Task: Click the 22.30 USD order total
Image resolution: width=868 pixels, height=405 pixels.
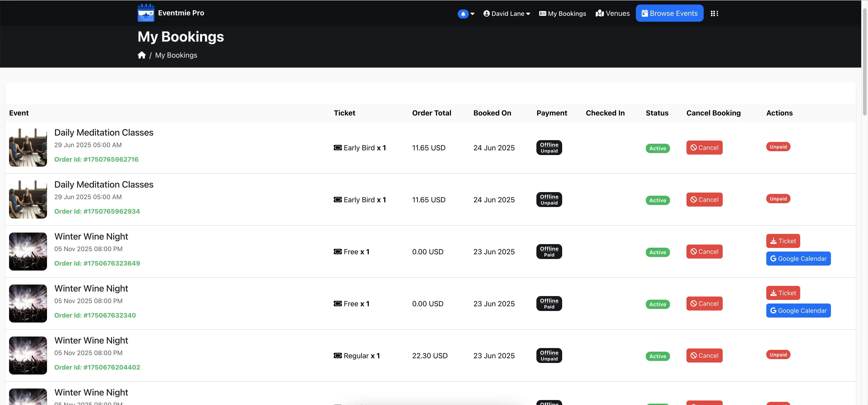Action: [430, 356]
